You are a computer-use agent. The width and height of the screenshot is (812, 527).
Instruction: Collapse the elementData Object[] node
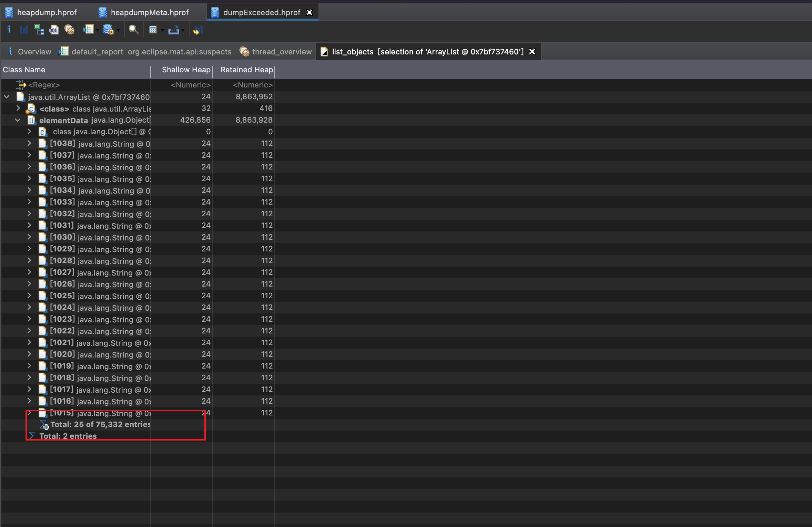click(x=18, y=120)
